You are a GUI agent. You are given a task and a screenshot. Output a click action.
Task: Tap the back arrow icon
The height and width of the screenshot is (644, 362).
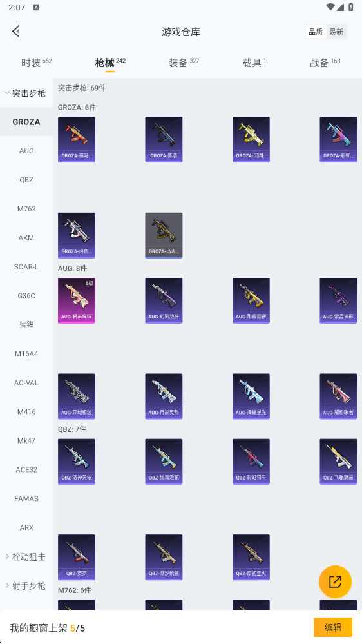(16, 32)
